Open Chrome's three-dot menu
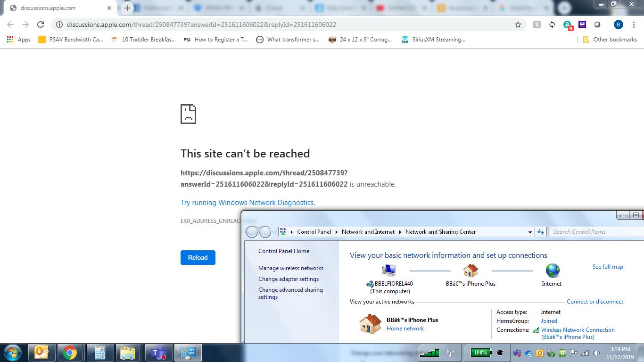The height and width of the screenshot is (362, 644). (x=634, y=25)
